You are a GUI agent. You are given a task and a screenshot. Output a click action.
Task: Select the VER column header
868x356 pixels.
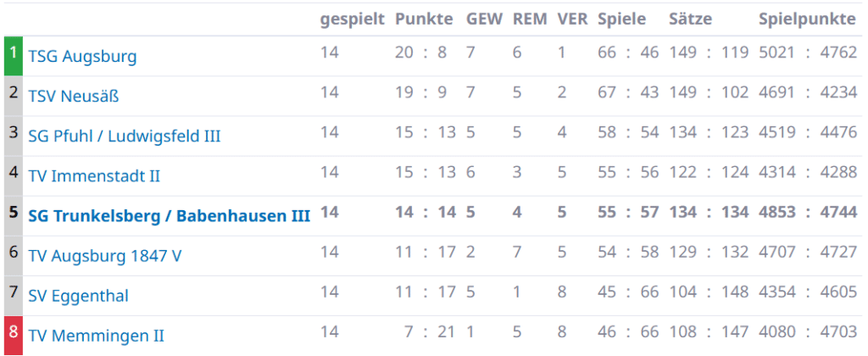click(x=572, y=19)
